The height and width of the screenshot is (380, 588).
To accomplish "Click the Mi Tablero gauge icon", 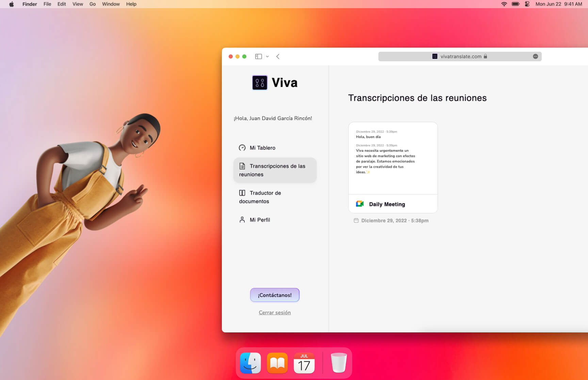I will coord(242,148).
